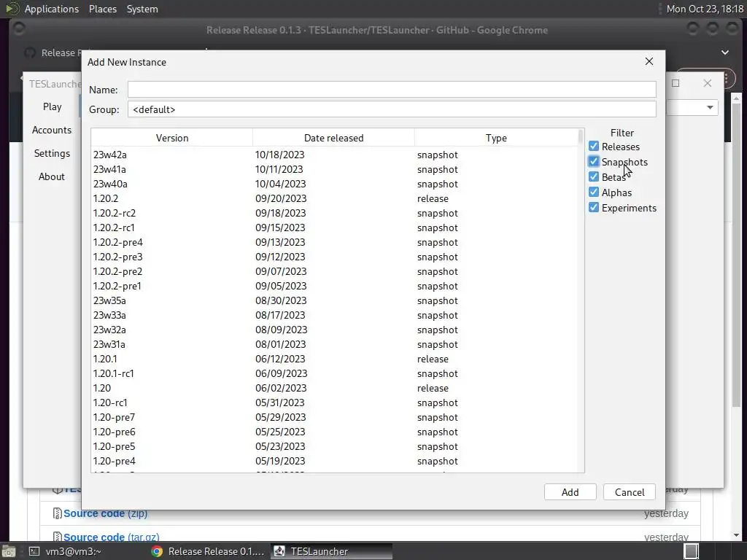Download Source code (zip) in Chrome

click(x=105, y=513)
